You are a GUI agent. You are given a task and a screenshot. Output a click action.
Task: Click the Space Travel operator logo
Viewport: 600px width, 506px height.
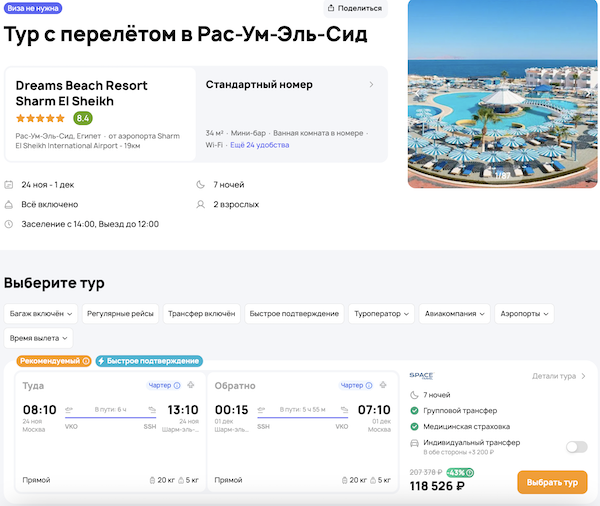[x=421, y=376]
